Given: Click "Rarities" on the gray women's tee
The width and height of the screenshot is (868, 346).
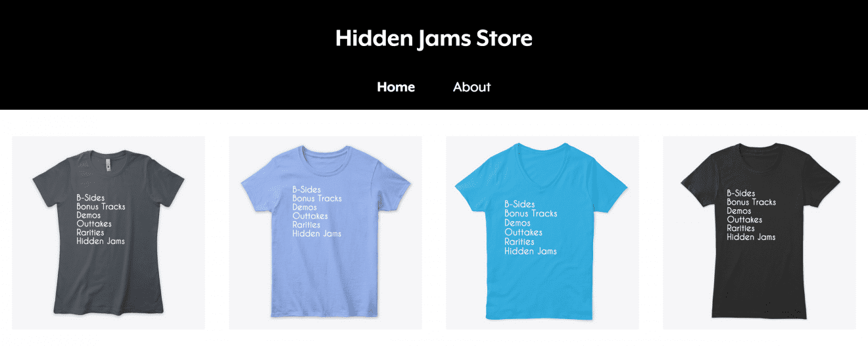Looking at the screenshot, I should (x=90, y=232).
